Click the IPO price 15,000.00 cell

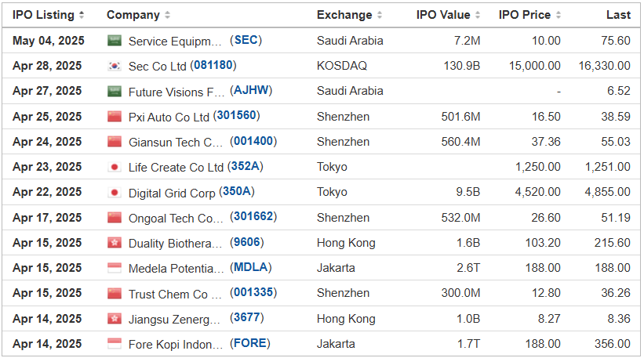tap(535, 66)
